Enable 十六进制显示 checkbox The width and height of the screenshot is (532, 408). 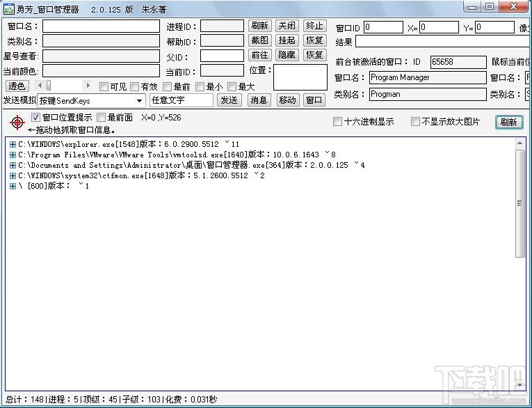(x=337, y=122)
